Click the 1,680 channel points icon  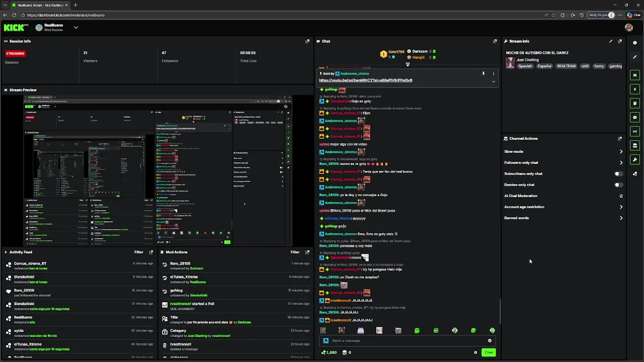point(329,352)
